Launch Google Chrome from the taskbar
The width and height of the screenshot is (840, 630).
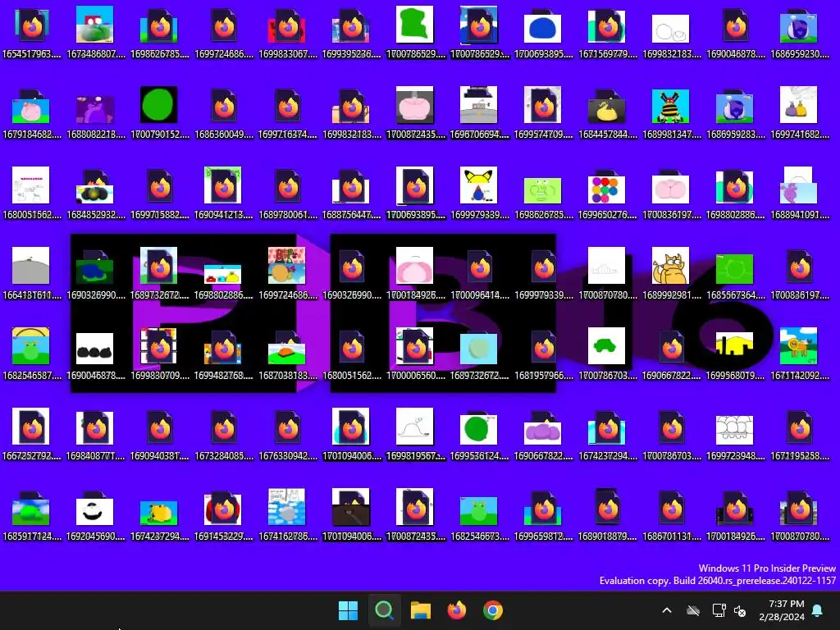tap(493, 610)
